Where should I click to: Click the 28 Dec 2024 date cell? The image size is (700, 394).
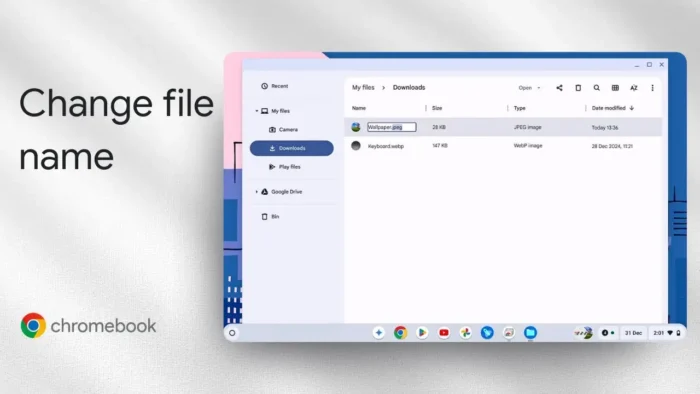pos(612,146)
